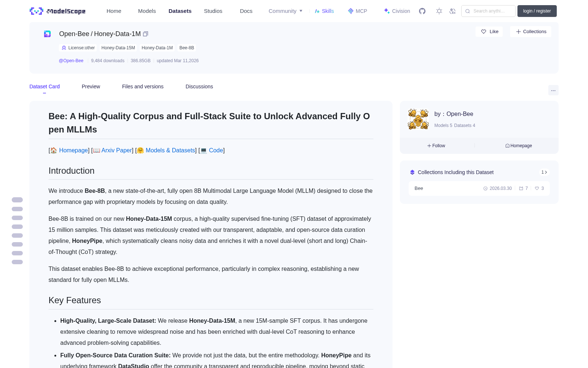
Task: Follow the Open-Bee organization
Action: (x=436, y=146)
